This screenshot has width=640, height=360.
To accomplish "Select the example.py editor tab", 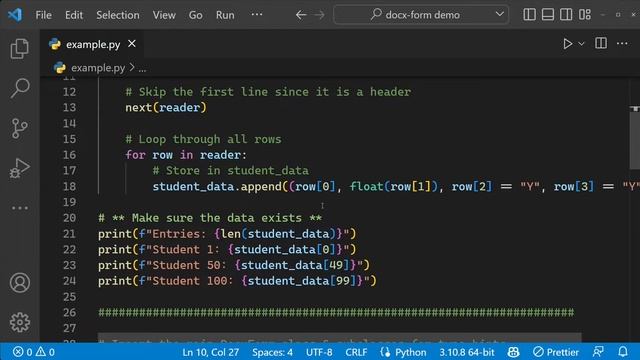I will (x=92, y=44).
